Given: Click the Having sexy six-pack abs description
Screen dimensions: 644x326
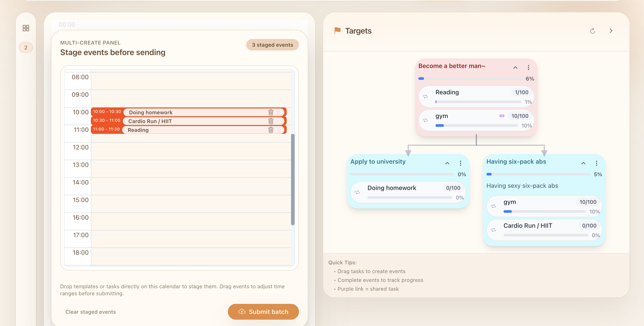Looking at the screenshot, I should coord(522,186).
